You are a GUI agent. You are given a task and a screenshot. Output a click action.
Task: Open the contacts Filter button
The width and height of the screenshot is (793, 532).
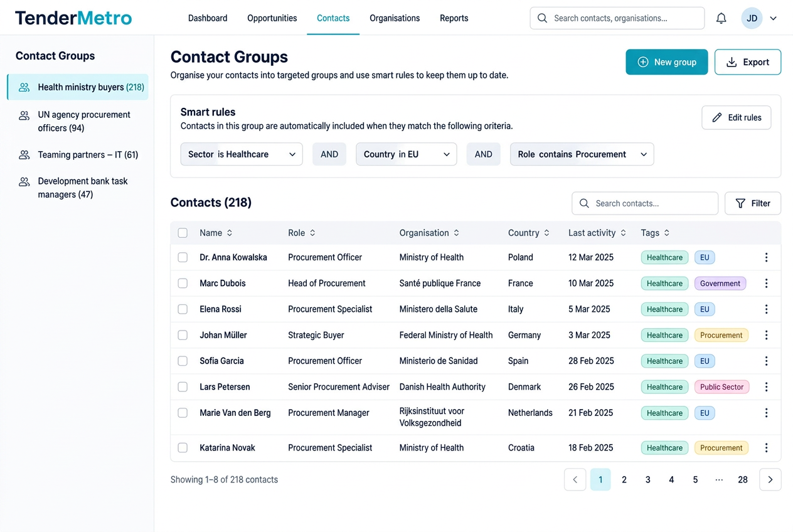pos(753,203)
